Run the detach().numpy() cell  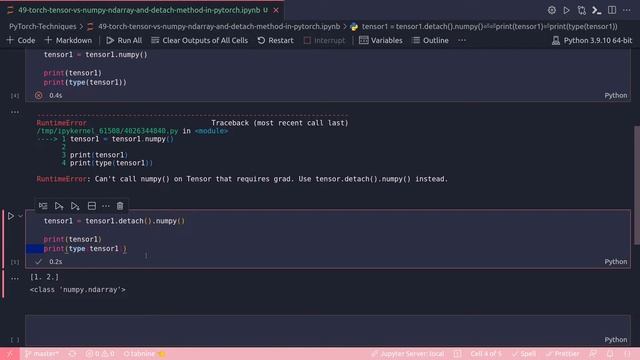click(x=11, y=216)
